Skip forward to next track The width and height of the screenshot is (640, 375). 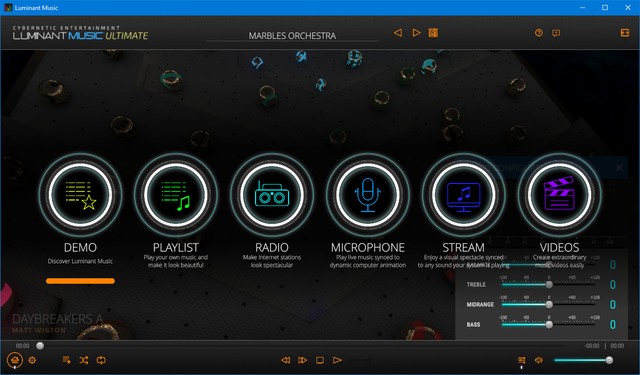pyautogui.click(x=302, y=360)
